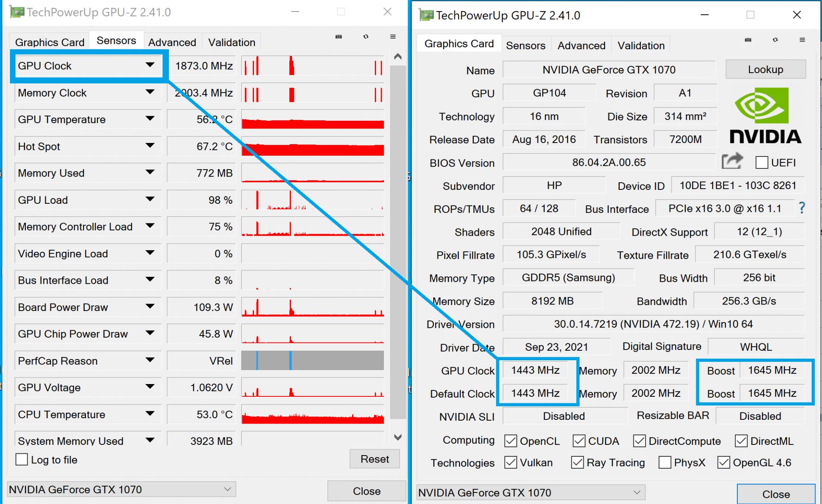
Task: Click the GPU Load history graph
Action: click(x=313, y=200)
